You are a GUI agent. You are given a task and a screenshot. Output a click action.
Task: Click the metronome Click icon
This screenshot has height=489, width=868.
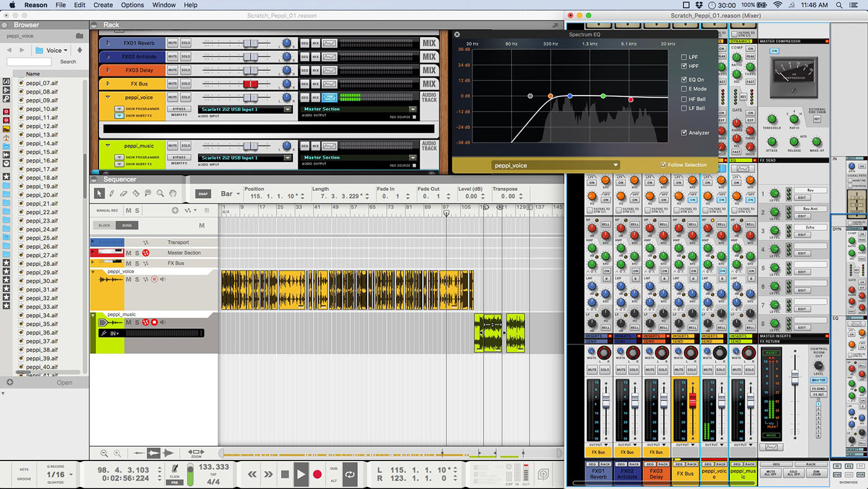pyautogui.click(x=175, y=470)
